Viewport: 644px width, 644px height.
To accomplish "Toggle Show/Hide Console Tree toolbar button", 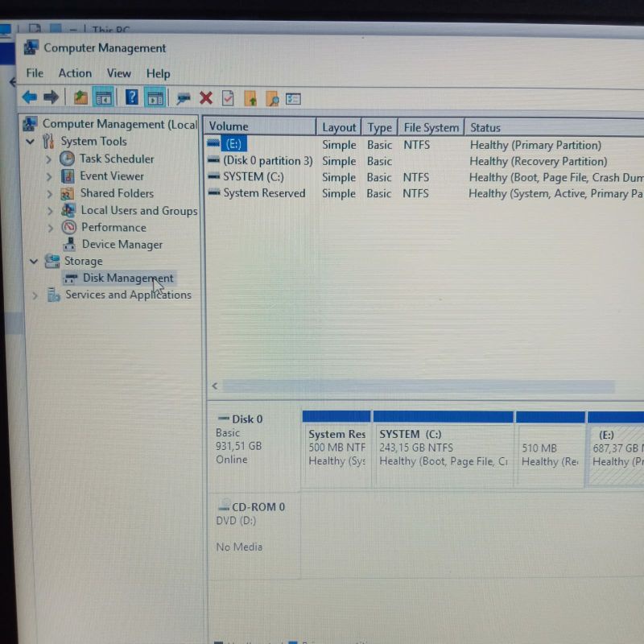I will [103, 98].
